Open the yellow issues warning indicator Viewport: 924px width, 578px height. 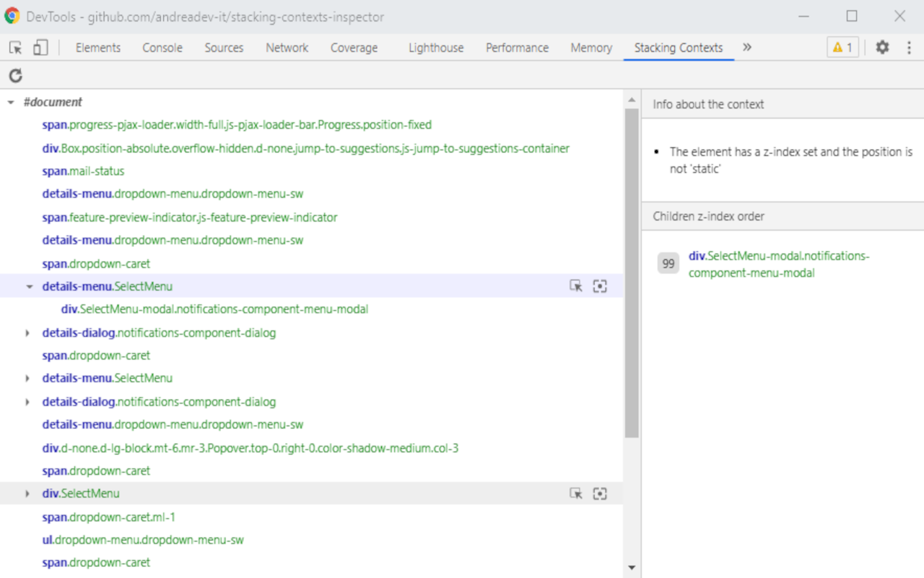click(x=842, y=47)
